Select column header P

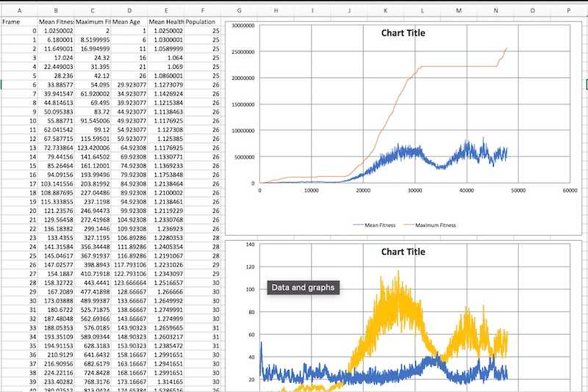coord(569,11)
